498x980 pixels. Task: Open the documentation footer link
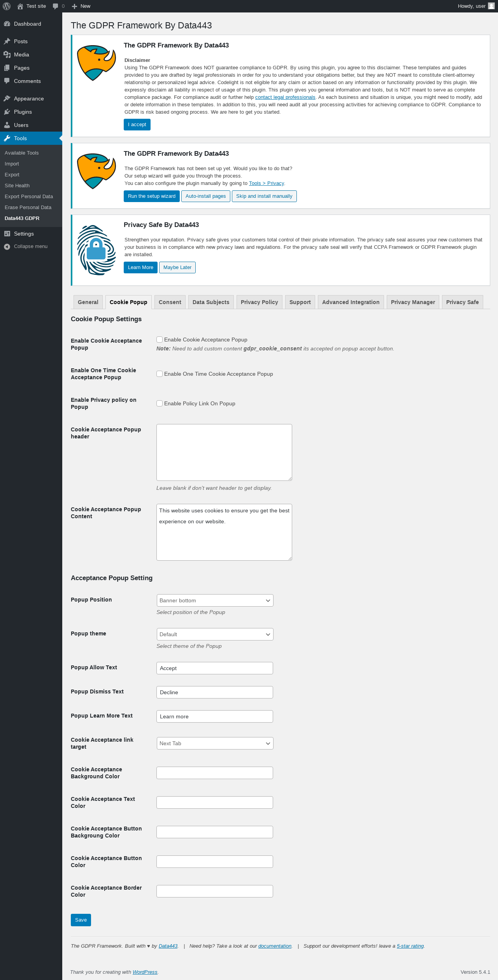point(275,946)
